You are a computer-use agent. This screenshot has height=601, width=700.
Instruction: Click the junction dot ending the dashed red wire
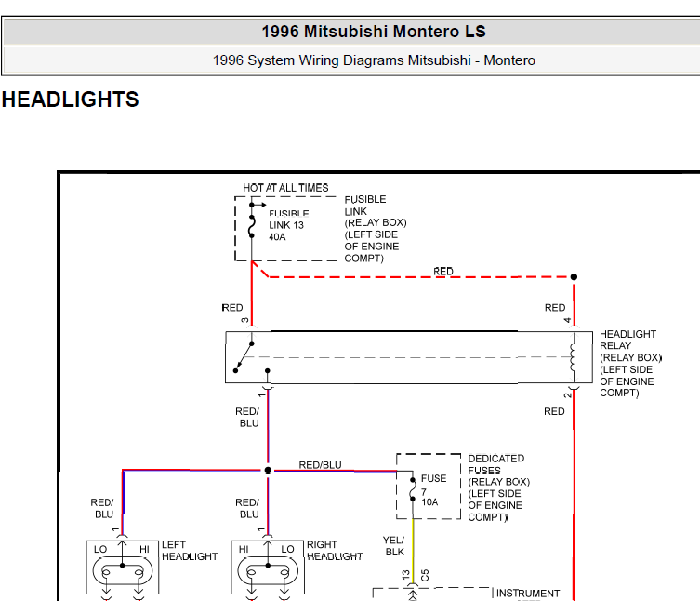[575, 277]
